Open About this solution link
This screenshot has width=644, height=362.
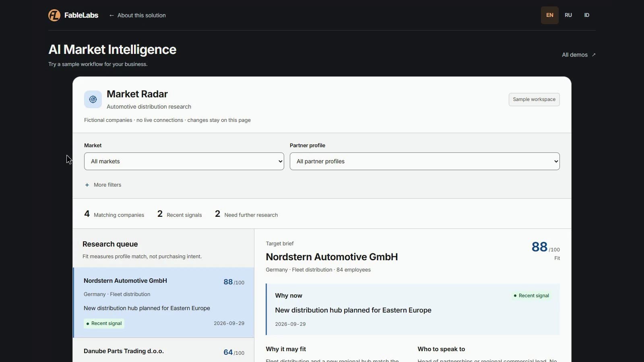137,15
